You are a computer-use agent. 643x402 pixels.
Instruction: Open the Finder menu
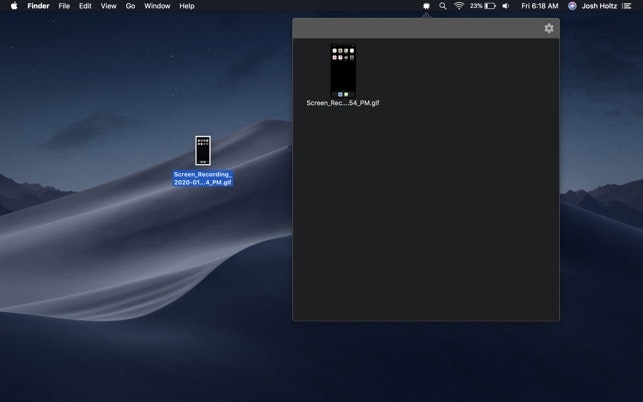point(38,6)
